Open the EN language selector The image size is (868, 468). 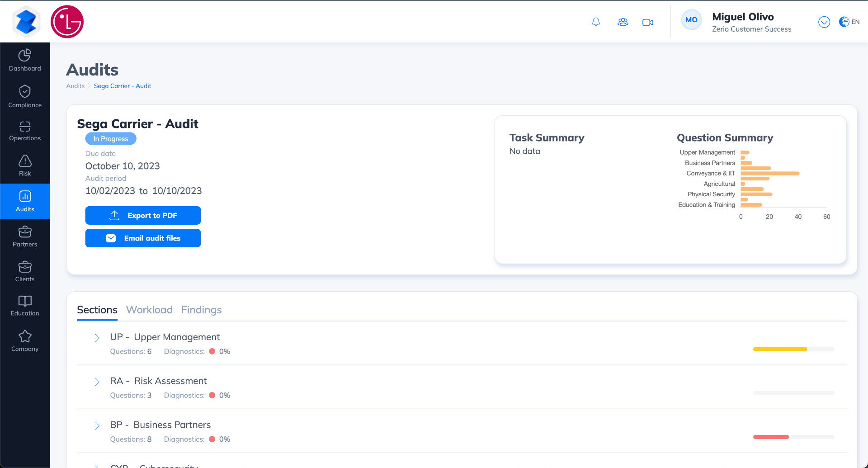click(849, 22)
